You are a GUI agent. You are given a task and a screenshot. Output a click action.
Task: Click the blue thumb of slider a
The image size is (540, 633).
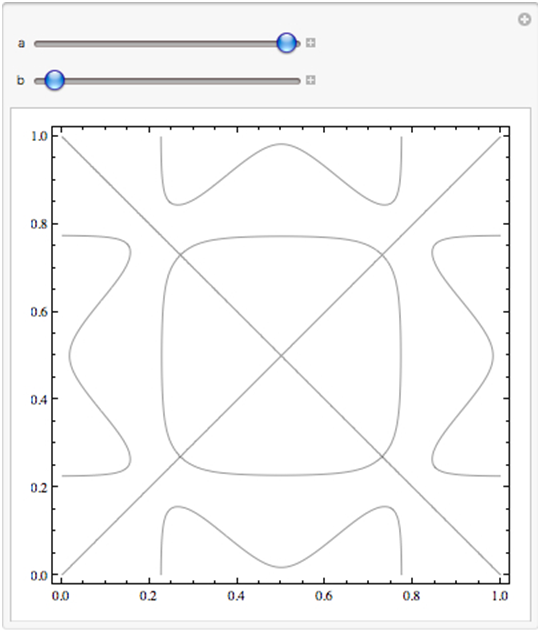coord(287,43)
